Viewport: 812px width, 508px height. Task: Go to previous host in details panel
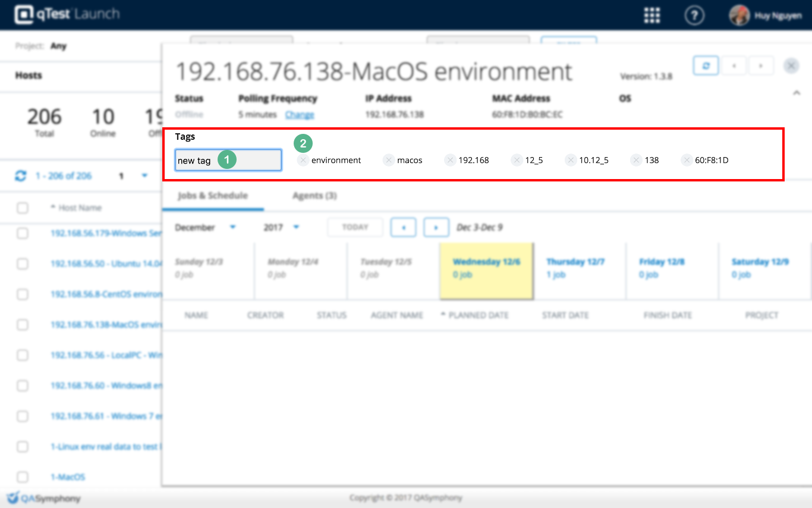point(734,66)
